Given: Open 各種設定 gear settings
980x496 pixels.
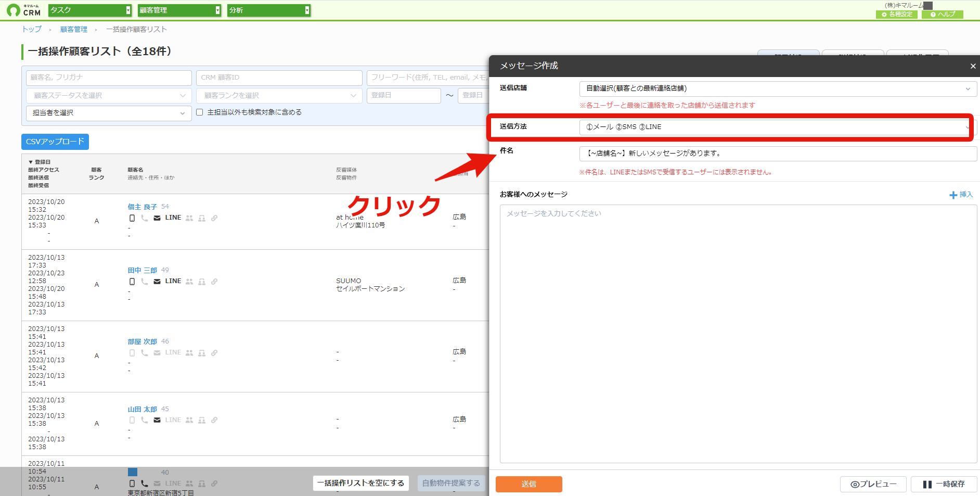Looking at the screenshot, I should (897, 15).
